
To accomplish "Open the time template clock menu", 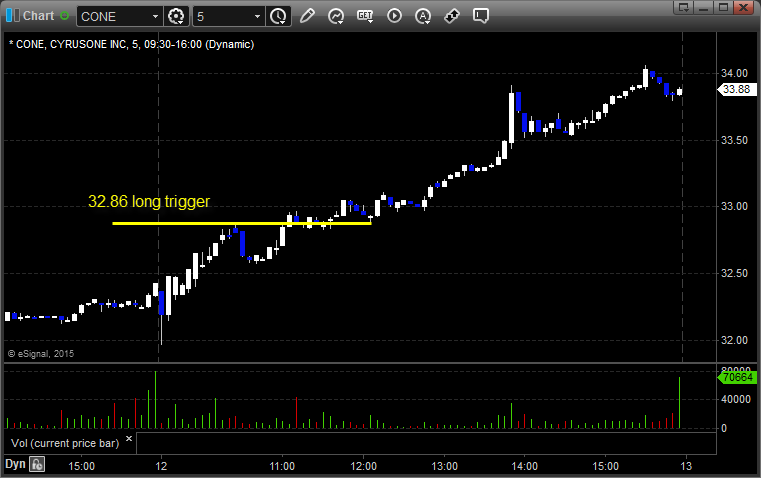I will (278, 16).
